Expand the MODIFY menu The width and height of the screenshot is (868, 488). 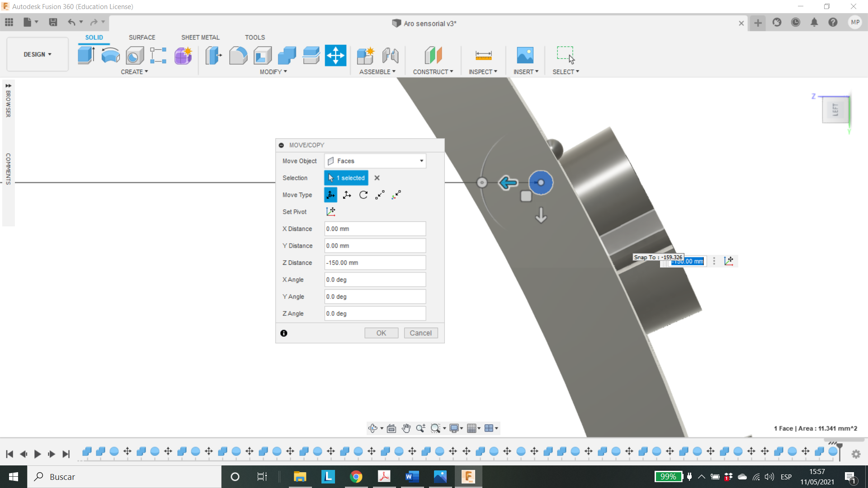(273, 72)
